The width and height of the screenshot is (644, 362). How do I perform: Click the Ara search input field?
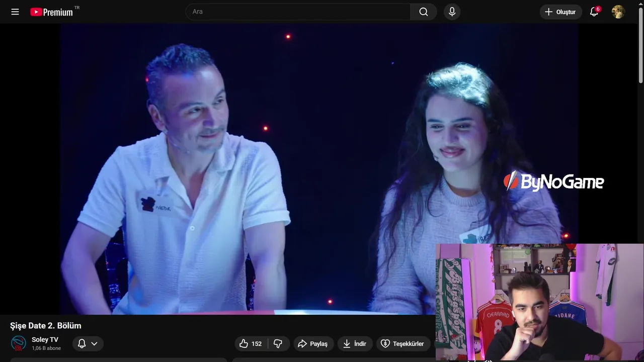pyautogui.click(x=298, y=12)
